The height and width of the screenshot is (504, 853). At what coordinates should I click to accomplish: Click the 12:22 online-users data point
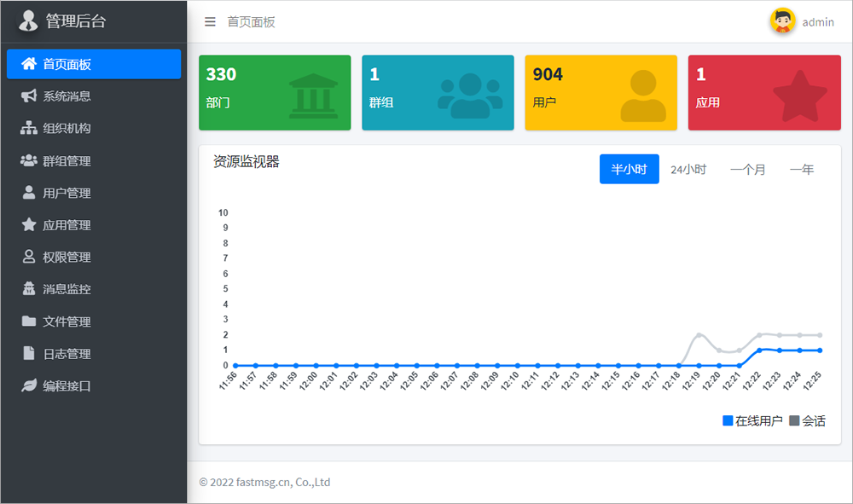coord(759,350)
